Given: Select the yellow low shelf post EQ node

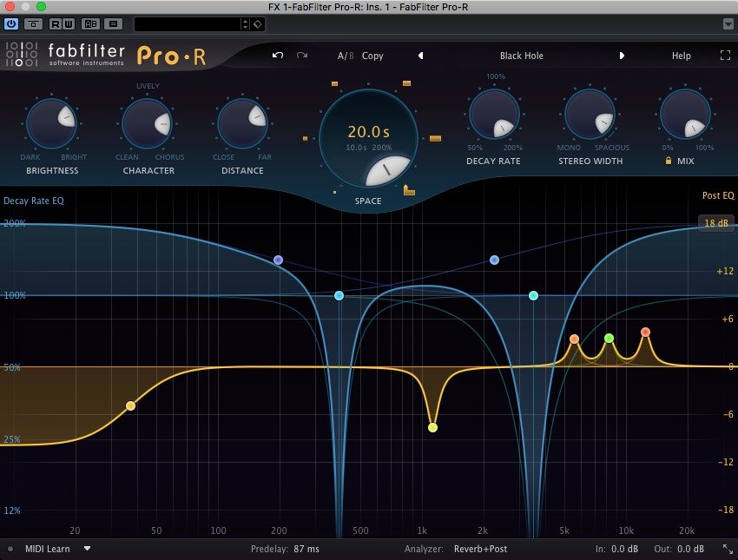Looking at the screenshot, I should (x=131, y=405).
